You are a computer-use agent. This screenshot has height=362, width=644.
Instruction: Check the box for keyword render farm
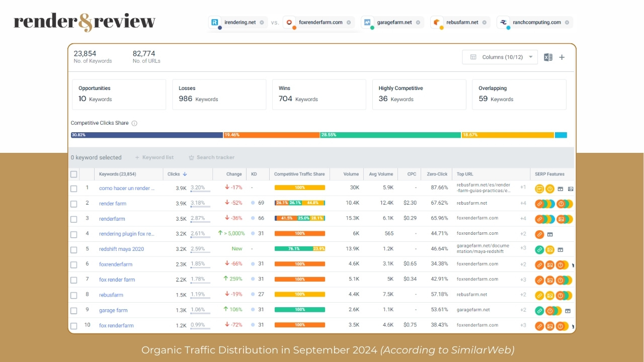(74, 204)
